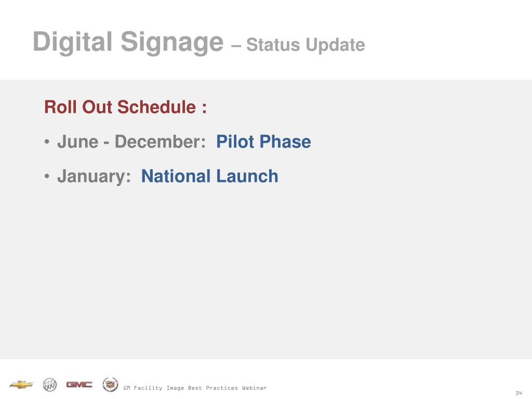Click the blue "Pilot Phase" text
Viewport: 532px width, 399px height.
263,142
